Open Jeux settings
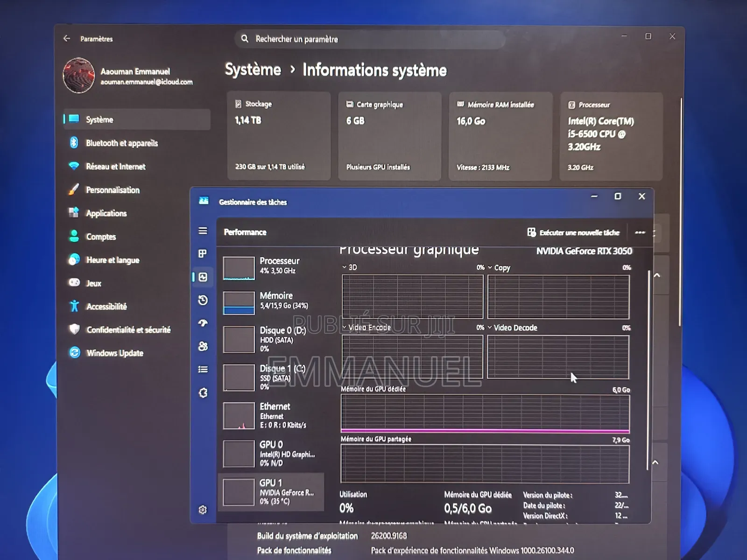Image resolution: width=747 pixels, height=560 pixels. [x=126, y=283]
